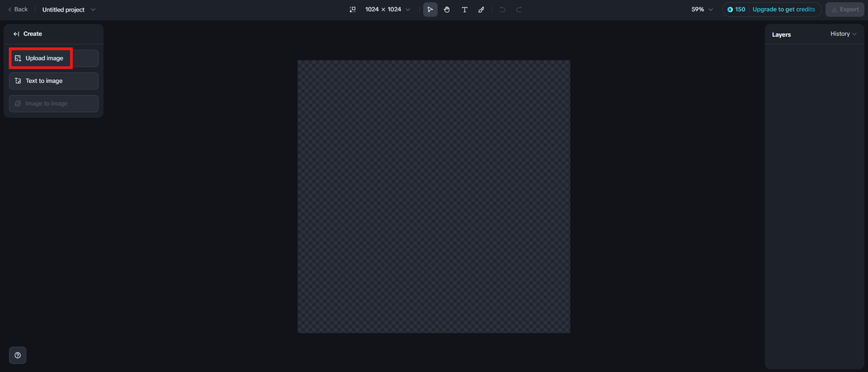
Task: Click Upgrade to get credits
Action: coord(784,10)
